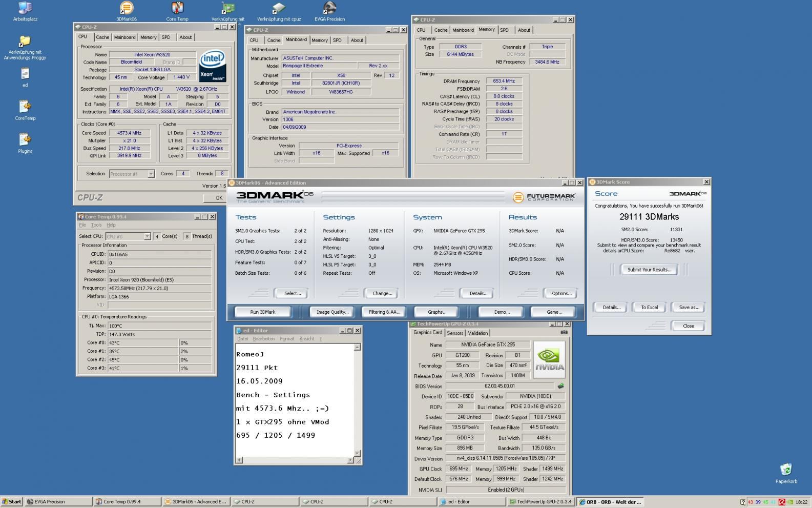812x508 pixels.
Task: Open the Format menu in Editor
Action: (x=287, y=339)
